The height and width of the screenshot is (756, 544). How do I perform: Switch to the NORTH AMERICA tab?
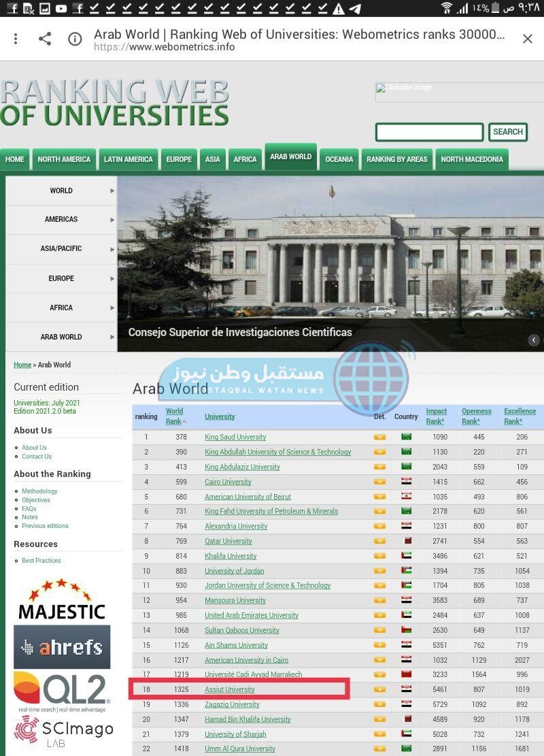click(64, 159)
